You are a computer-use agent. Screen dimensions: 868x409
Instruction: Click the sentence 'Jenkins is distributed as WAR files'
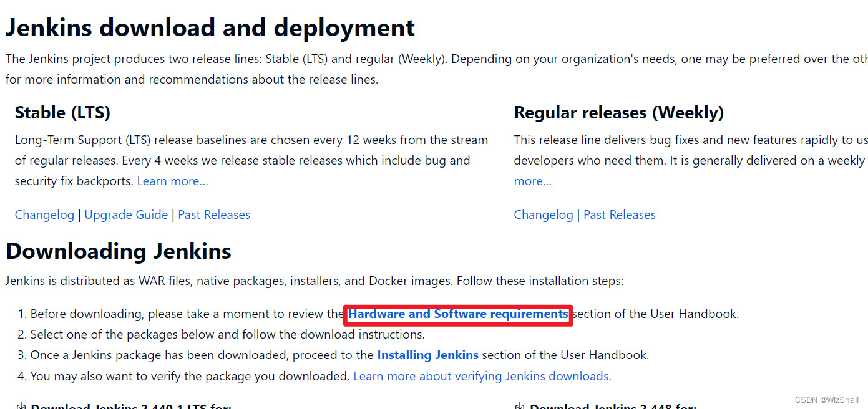(x=315, y=281)
